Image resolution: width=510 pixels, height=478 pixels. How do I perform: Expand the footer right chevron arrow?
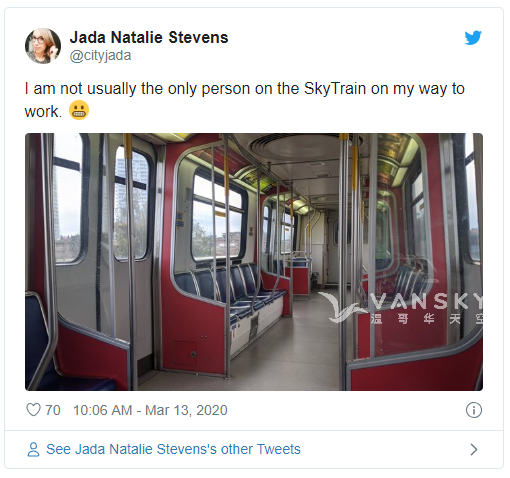pos(474,449)
